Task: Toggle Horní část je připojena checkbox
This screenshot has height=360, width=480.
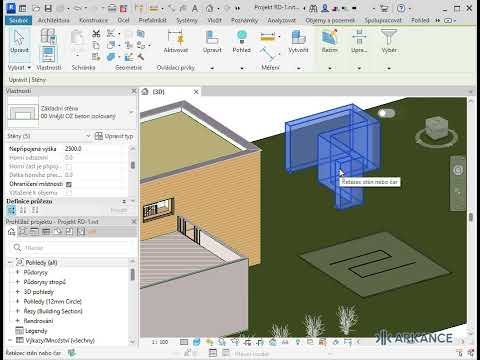Action: pos(69,166)
